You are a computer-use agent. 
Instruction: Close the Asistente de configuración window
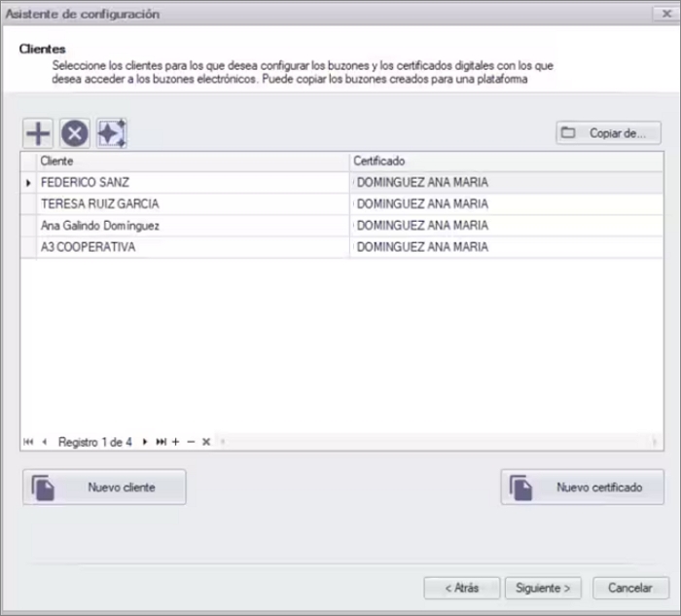pyautogui.click(x=666, y=14)
